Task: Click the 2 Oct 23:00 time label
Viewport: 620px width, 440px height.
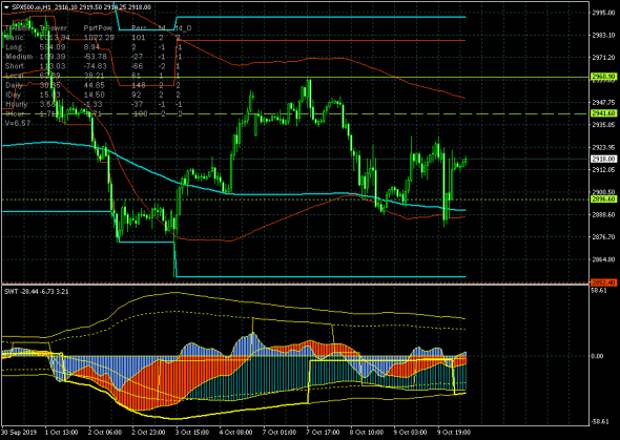Action: pos(149,432)
